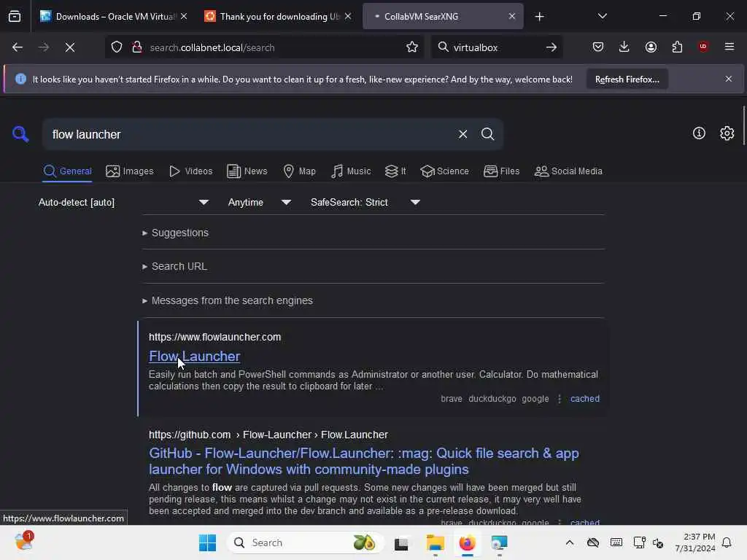
Task: Switch to the Files search category
Action: 501,171
